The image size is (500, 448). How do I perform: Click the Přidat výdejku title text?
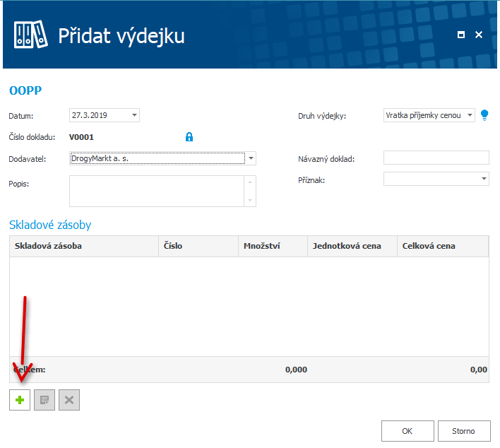click(121, 36)
